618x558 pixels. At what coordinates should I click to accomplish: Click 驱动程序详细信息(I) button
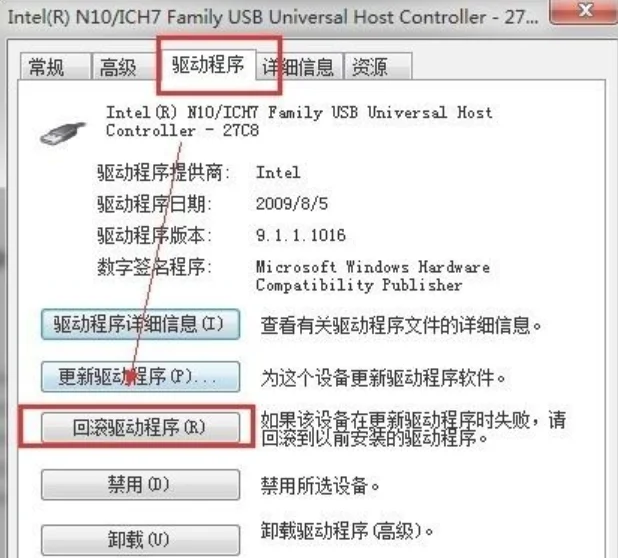click(x=140, y=325)
